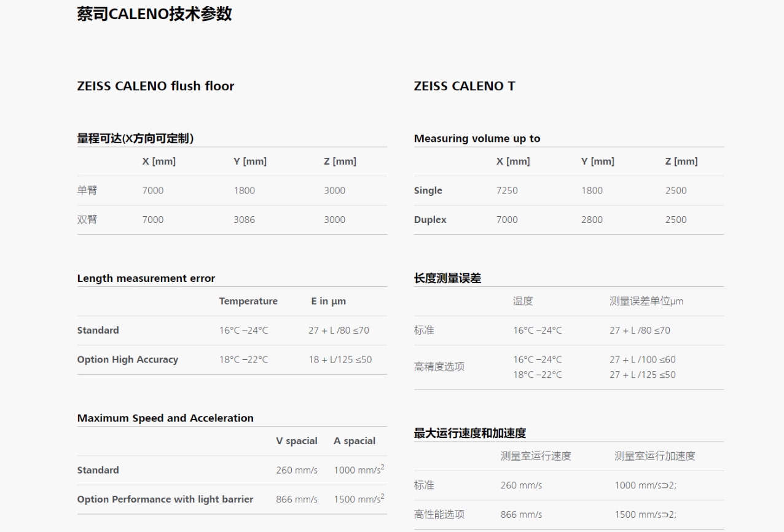
Task: Click the "双臂" row label
Action: click(87, 220)
